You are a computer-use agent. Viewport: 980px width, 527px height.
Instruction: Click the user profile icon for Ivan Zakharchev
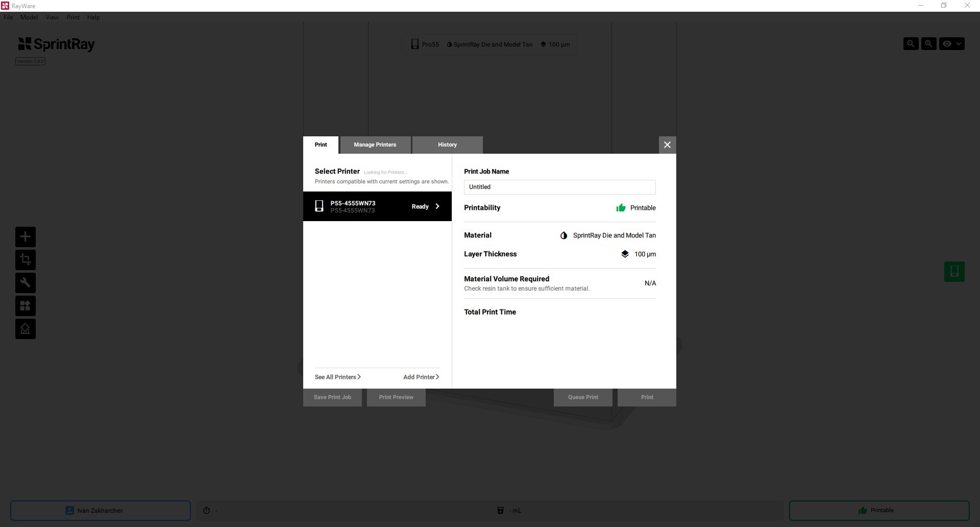[x=69, y=511]
